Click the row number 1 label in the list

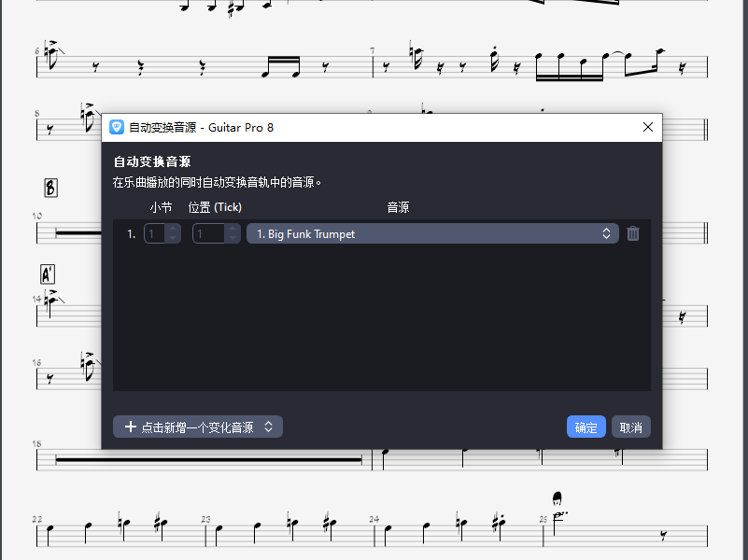pyautogui.click(x=132, y=233)
